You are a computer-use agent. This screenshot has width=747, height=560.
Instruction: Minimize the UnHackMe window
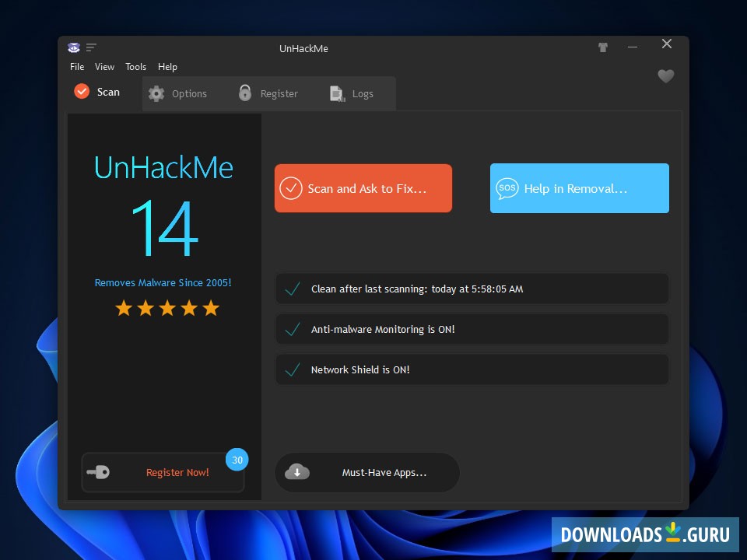633,47
